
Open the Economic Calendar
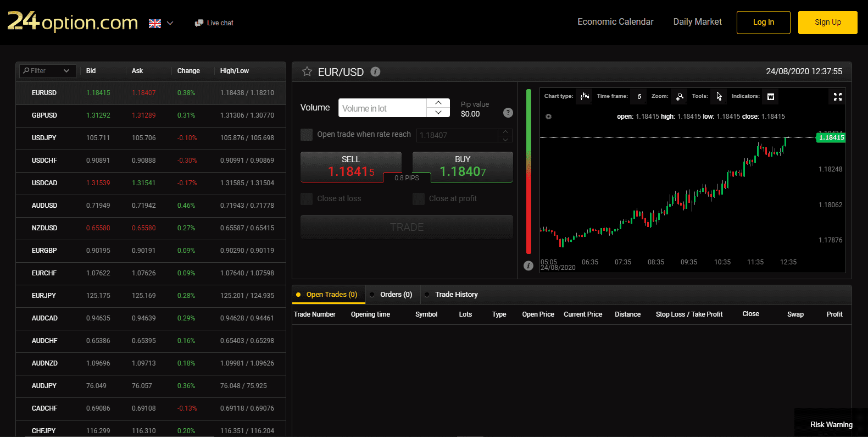click(x=615, y=22)
